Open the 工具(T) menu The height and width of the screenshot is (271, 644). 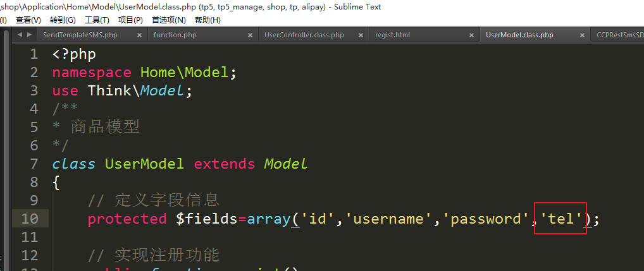click(97, 20)
